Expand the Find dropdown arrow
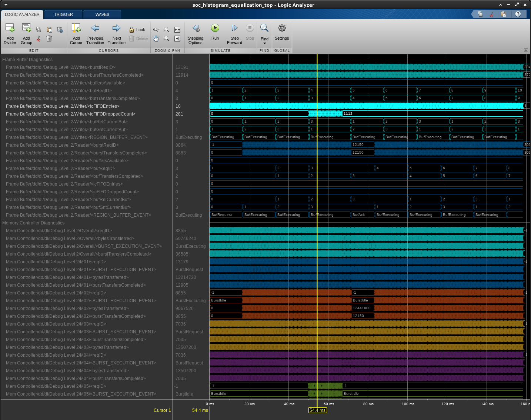This screenshot has width=531, height=420. pyautogui.click(x=264, y=43)
